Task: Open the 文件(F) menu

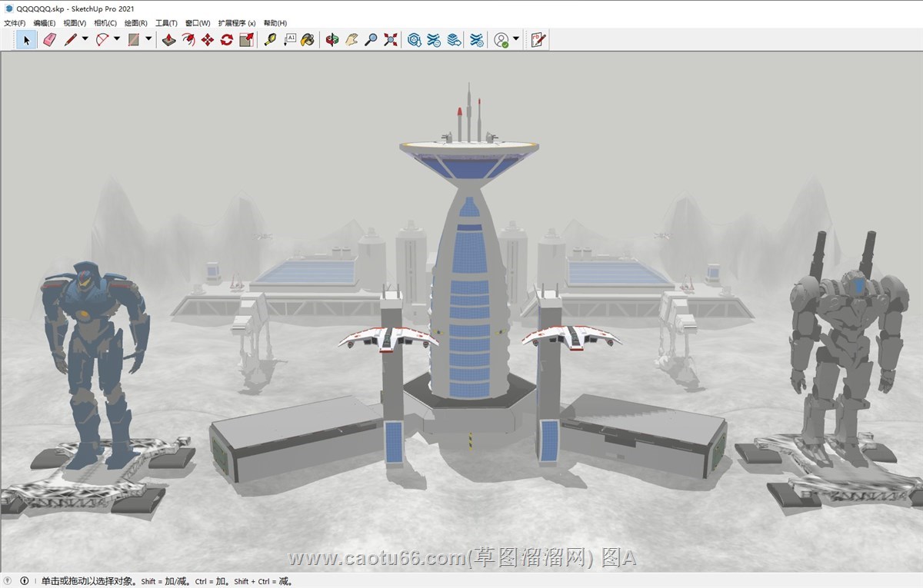Action: click(x=15, y=23)
